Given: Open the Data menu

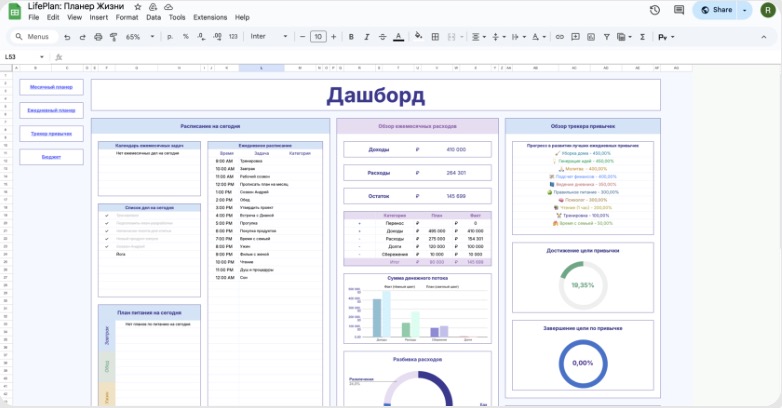Looking at the screenshot, I should pyautogui.click(x=154, y=17).
